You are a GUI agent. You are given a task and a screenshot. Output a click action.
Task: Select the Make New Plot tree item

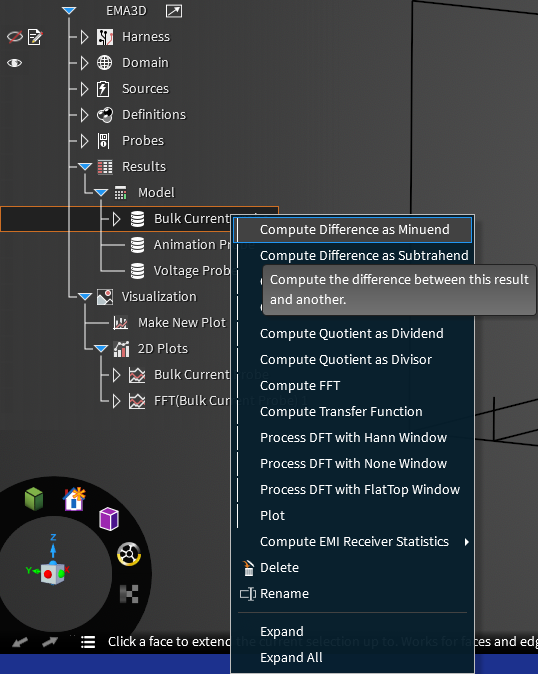coord(181,323)
